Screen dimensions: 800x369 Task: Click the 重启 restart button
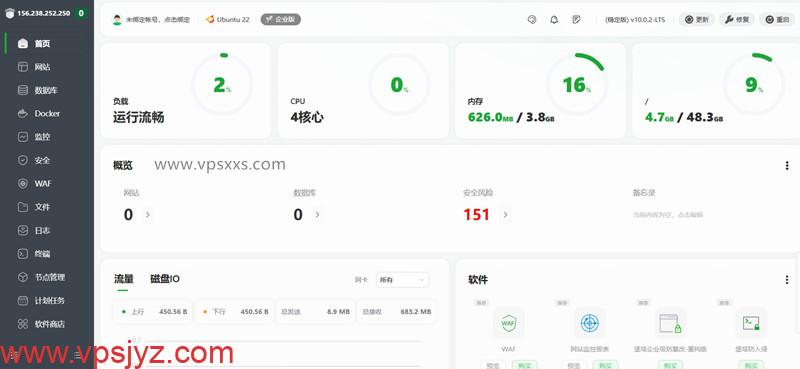pyautogui.click(x=777, y=19)
